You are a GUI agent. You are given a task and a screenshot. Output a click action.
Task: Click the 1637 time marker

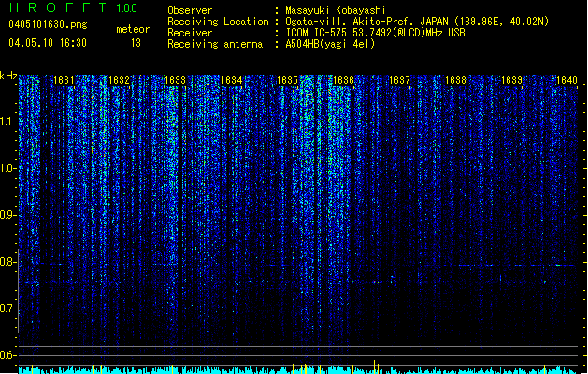[400, 80]
